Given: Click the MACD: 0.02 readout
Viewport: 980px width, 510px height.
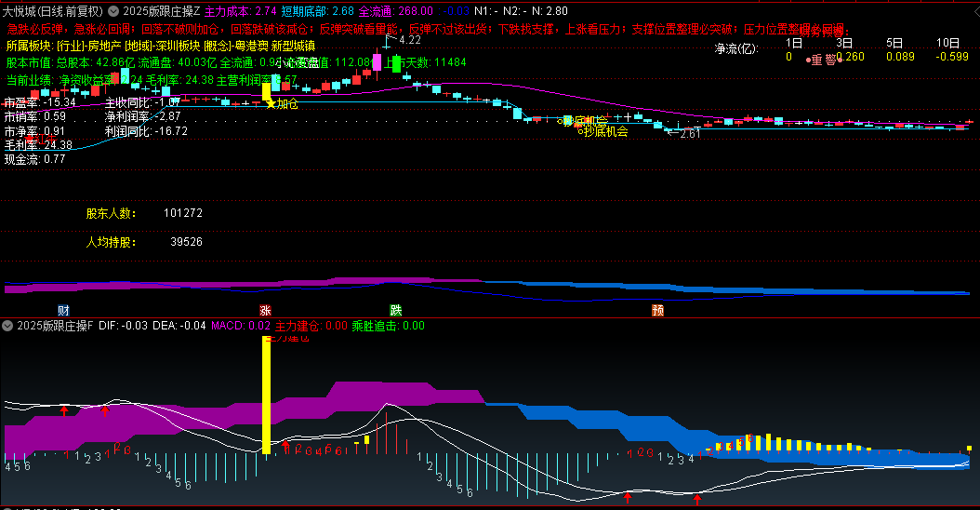Looking at the screenshot, I should click(x=241, y=326).
